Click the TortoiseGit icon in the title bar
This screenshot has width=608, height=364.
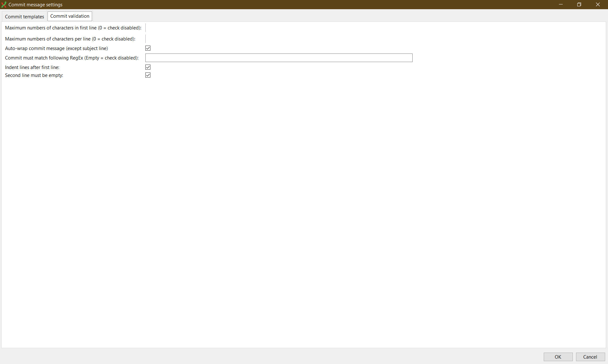click(4, 4)
